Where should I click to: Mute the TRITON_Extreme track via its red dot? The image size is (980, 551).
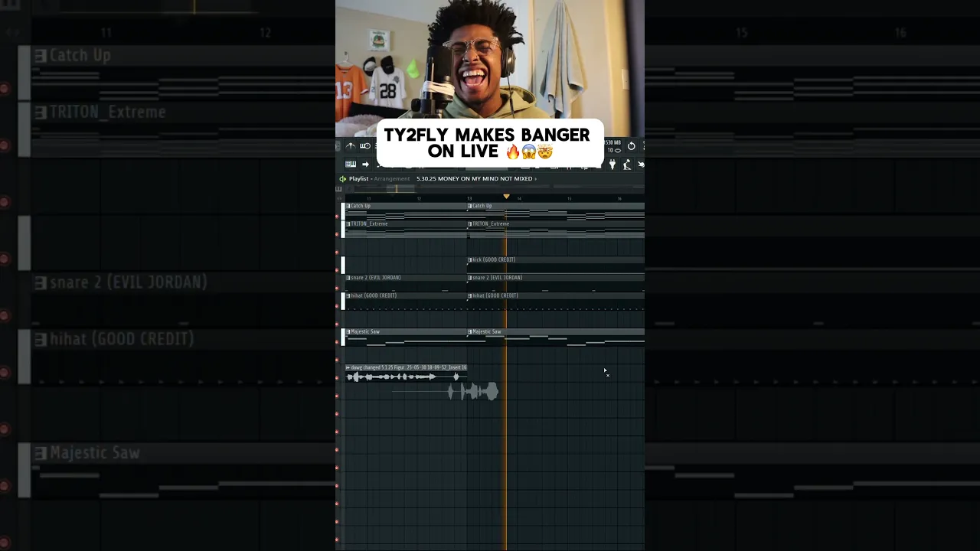[337, 234]
